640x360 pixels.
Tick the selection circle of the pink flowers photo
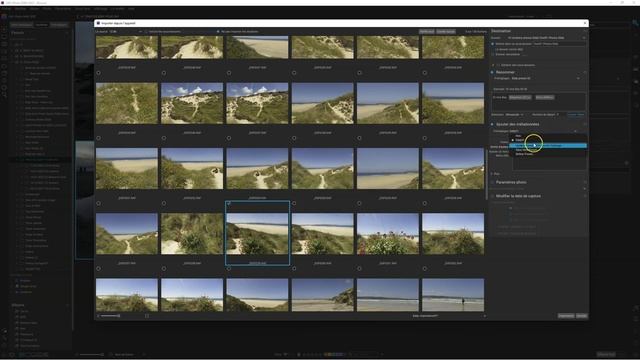tap(360, 203)
